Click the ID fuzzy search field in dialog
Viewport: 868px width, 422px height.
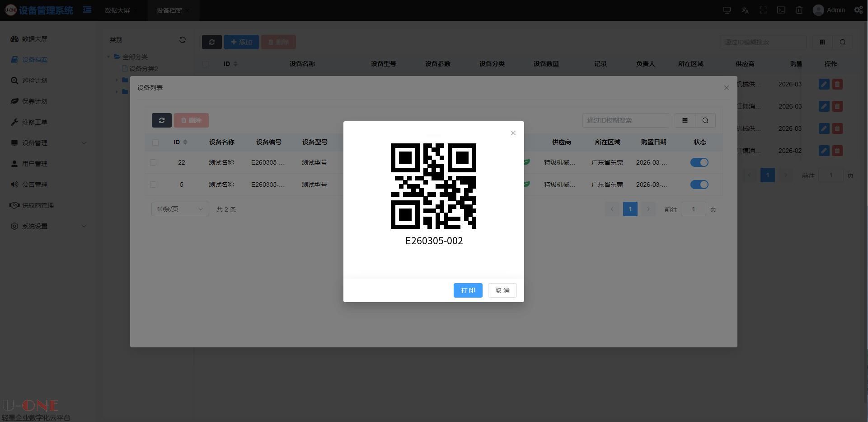point(625,120)
